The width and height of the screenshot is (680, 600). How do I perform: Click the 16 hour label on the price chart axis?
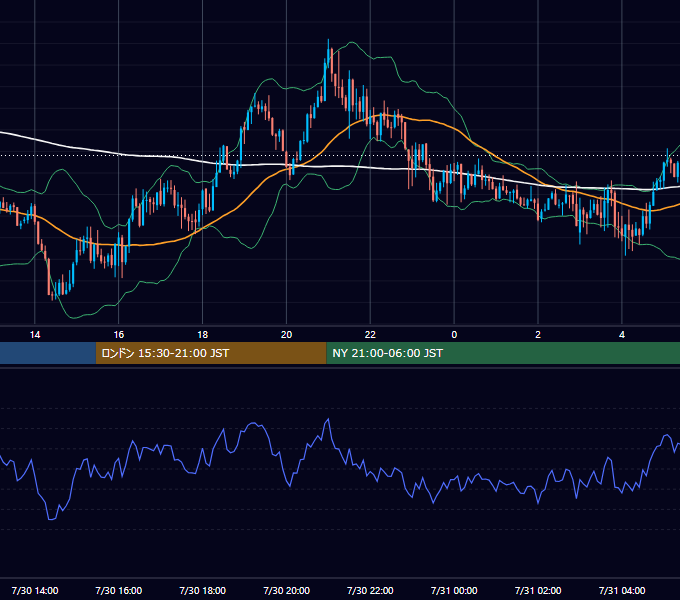[118, 335]
